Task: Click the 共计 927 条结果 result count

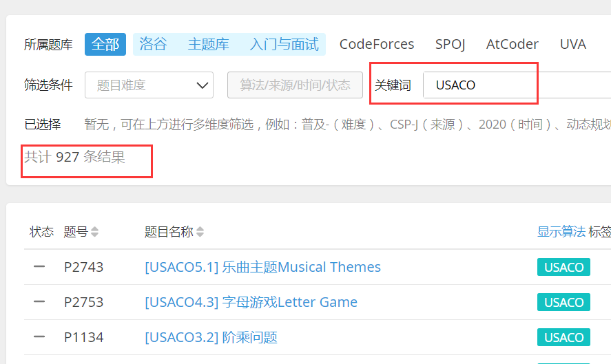Action: pos(74,157)
